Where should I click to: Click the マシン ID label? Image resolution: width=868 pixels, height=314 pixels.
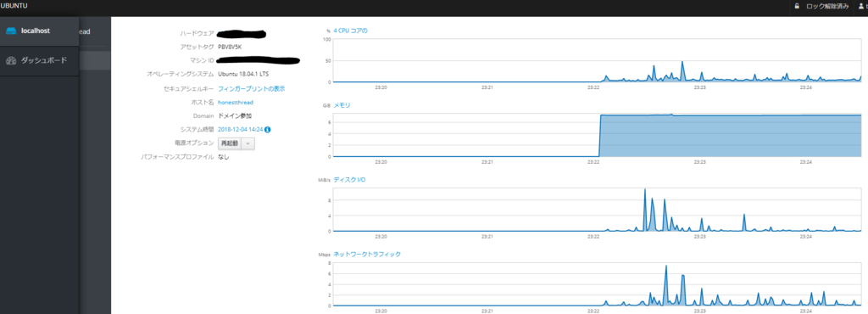coord(202,60)
